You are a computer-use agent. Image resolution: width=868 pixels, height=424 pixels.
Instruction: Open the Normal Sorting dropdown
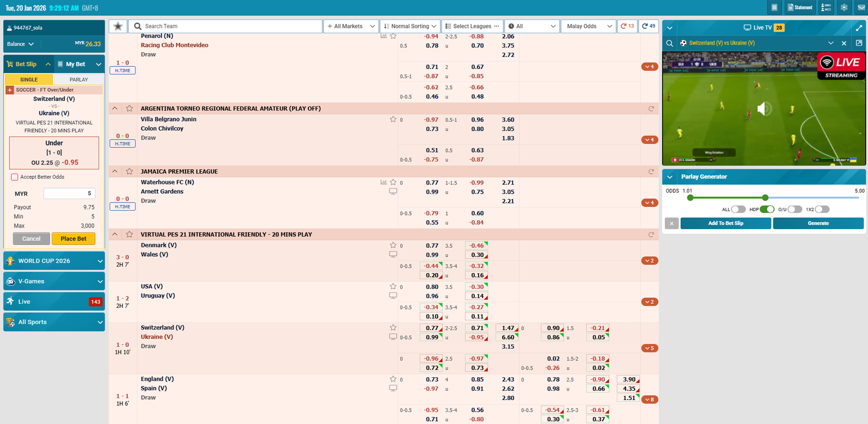point(410,26)
